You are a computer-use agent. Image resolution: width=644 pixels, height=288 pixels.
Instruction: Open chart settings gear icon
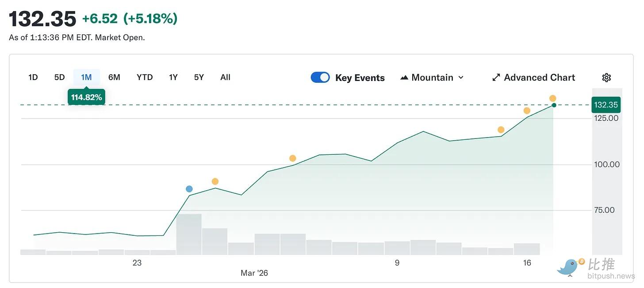(606, 77)
